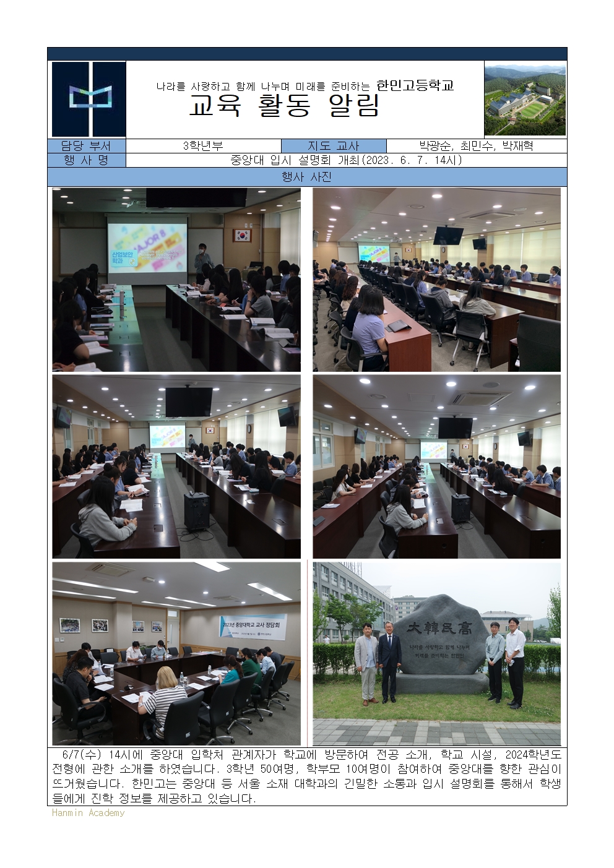Click the '행 사 명' label cell
Screen dimensions: 614x868
pos(87,160)
